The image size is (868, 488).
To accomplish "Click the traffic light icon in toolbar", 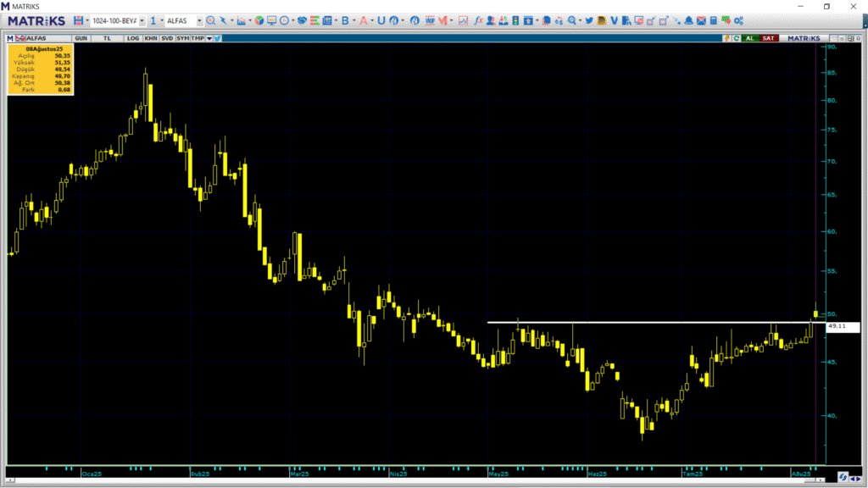I will point(515,20).
